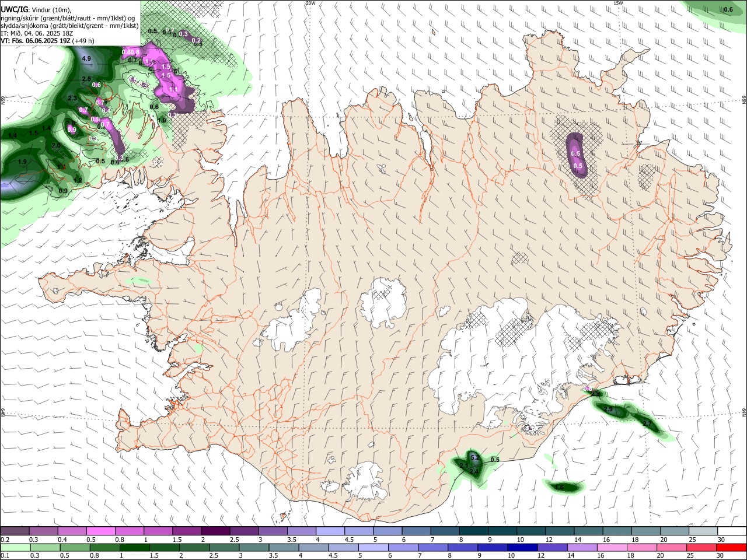The height and width of the screenshot is (560, 747).
Task: Click the white 1.1 value in pink snow area
Action: click(173, 89)
